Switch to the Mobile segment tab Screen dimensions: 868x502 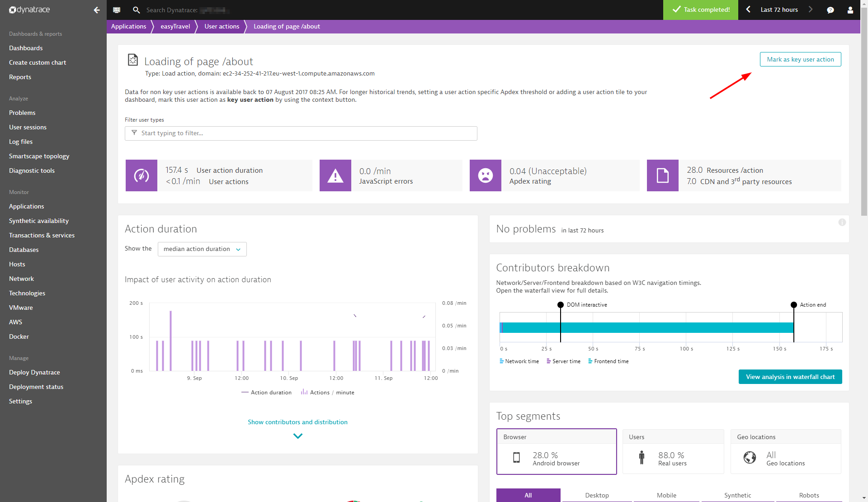666,495
